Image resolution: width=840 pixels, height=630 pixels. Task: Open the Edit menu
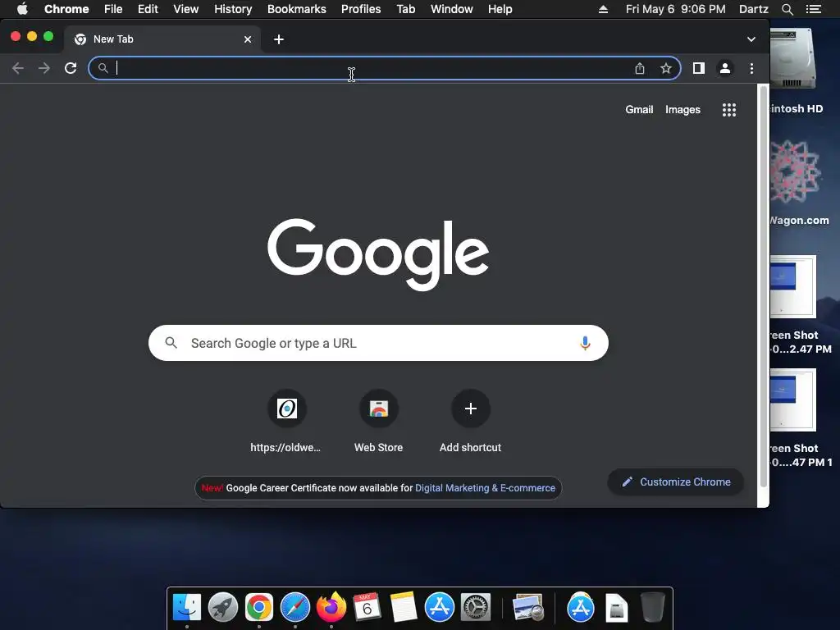pos(148,9)
